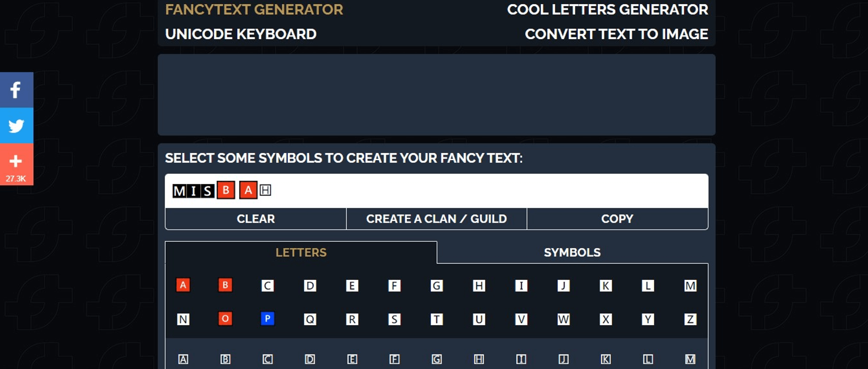Select the red squared letter O
Image resolution: width=868 pixels, height=369 pixels.
[x=225, y=319]
